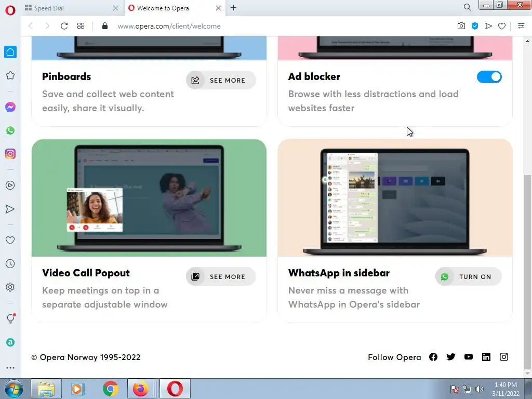Viewport: 532px width, 399px height.
Task: Open the Windows Start menu
Action: click(14, 389)
